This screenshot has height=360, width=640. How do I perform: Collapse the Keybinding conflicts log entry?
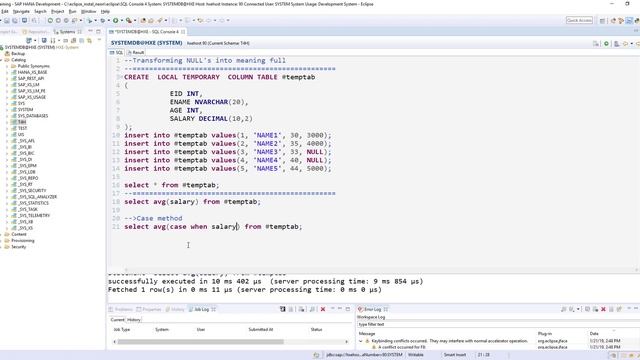tap(360, 341)
